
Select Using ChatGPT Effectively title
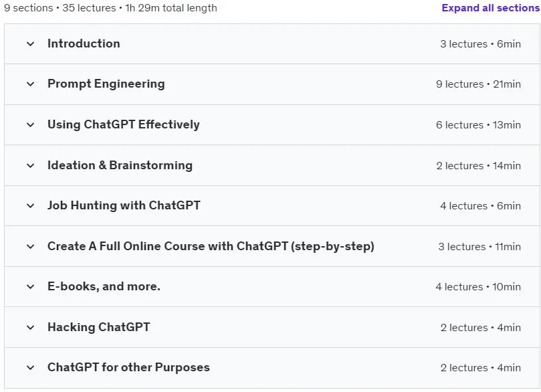coord(124,124)
